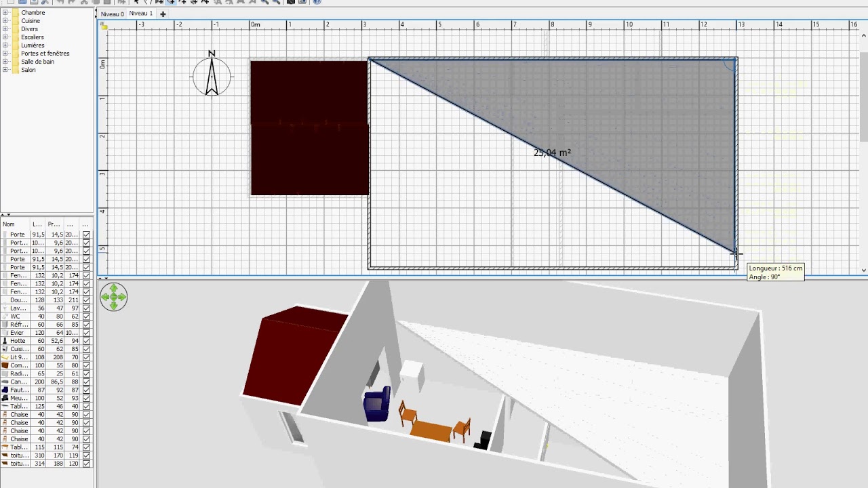
Task: Expand the Salon category
Action: point(5,70)
